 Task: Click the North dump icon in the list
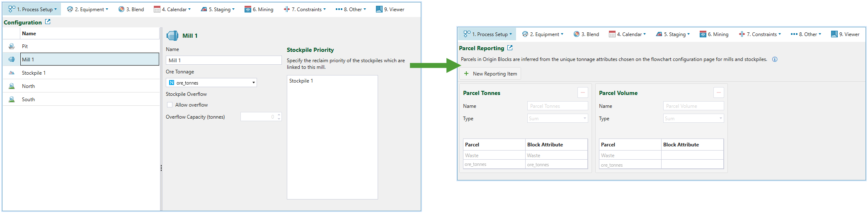12,86
